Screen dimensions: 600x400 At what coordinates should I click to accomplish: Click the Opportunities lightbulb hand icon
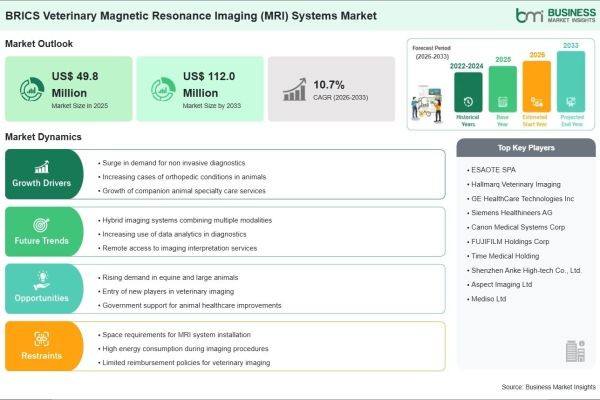pyautogui.click(x=41, y=281)
